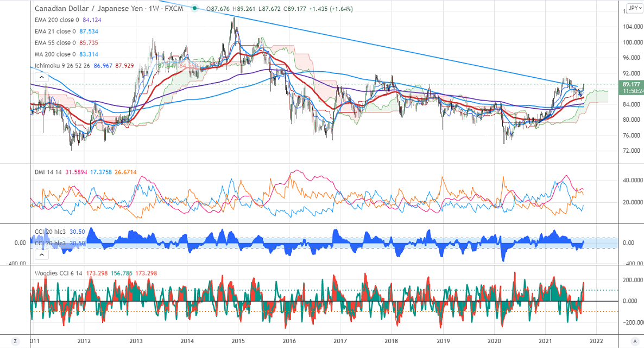
Task: Click the DMI value 31.5894
Action: (x=76, y=172)
